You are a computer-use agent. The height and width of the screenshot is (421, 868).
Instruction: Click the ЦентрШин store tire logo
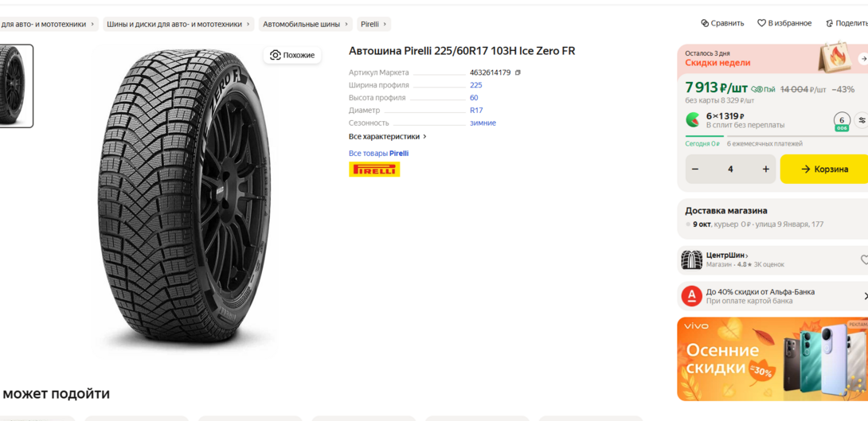click(691, 259)
